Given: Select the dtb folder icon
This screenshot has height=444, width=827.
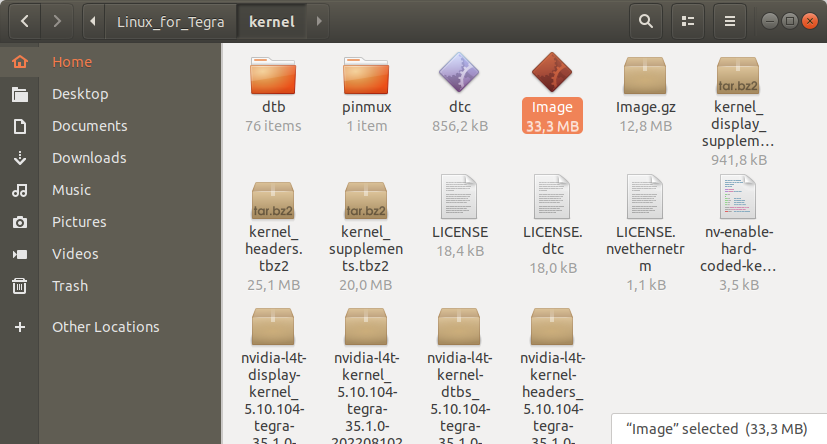Looking at the screenshot, I should point(273,75).
